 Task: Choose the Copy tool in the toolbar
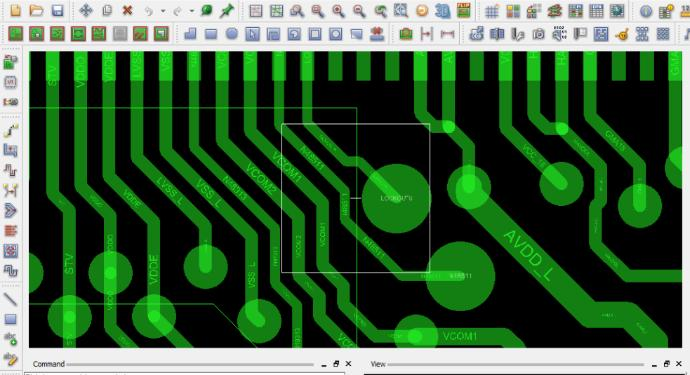(x=107, y=10)
